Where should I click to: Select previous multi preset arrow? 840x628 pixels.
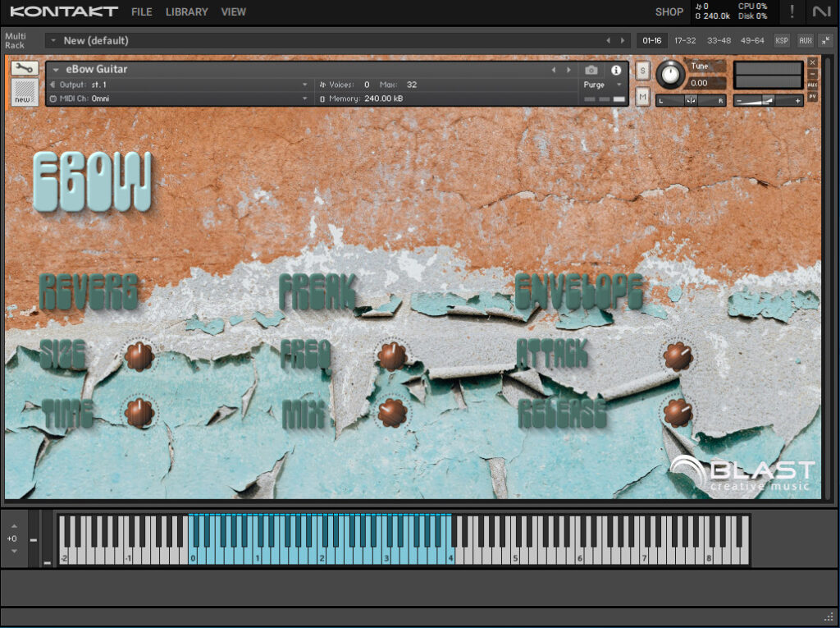click(608, 40)
